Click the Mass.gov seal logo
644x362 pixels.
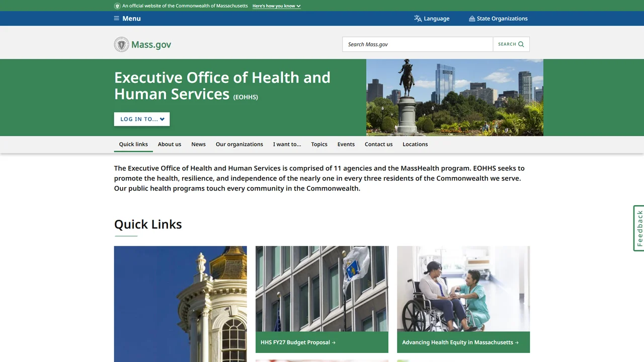(x=121, y=44)
